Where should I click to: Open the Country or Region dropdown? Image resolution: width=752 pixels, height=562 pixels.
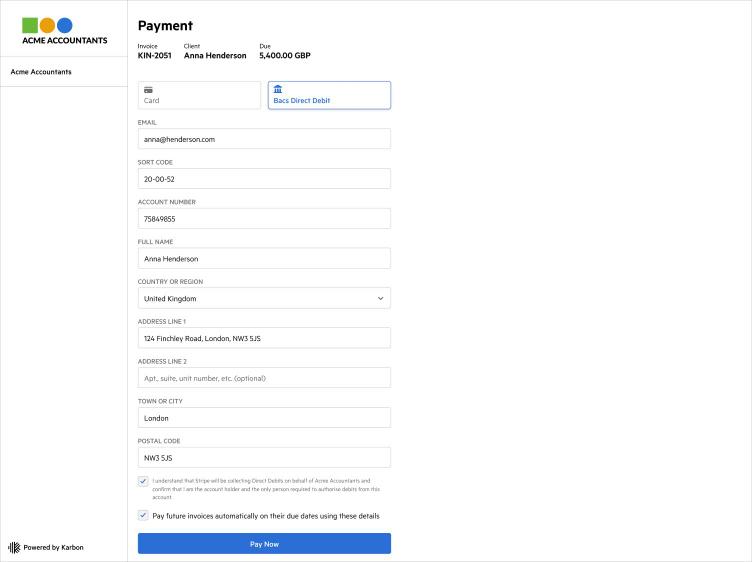click(x=264, y=298)
